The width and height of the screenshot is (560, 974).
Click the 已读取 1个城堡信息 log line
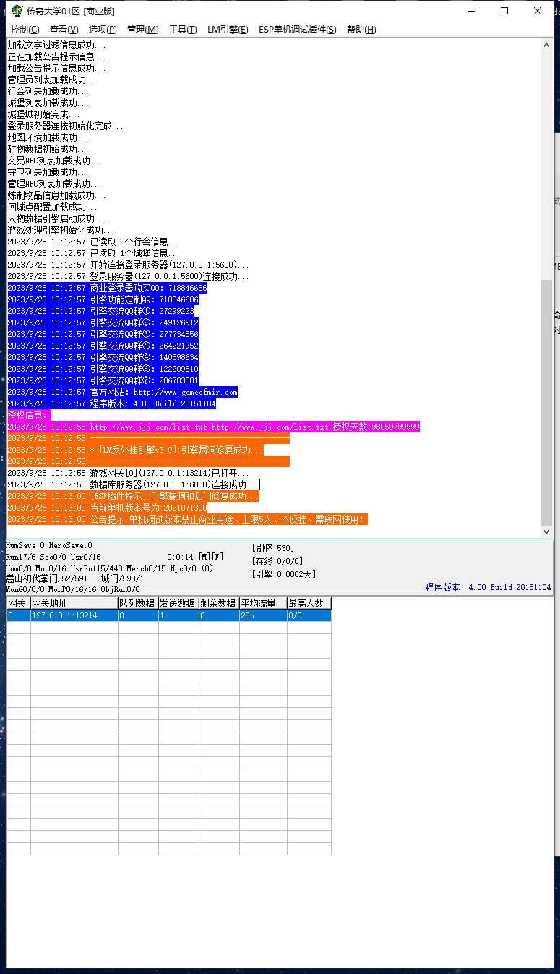click(x=94, y=253)
